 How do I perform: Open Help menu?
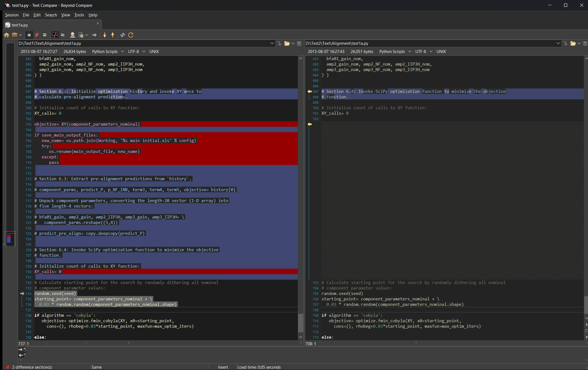pyautogui.click(x=93, y=15)
